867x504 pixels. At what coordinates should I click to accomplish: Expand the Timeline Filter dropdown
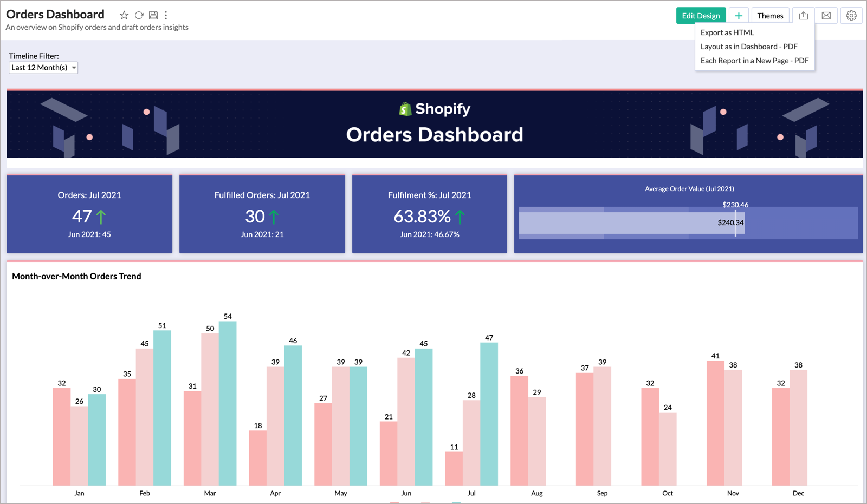pos(43,68)
